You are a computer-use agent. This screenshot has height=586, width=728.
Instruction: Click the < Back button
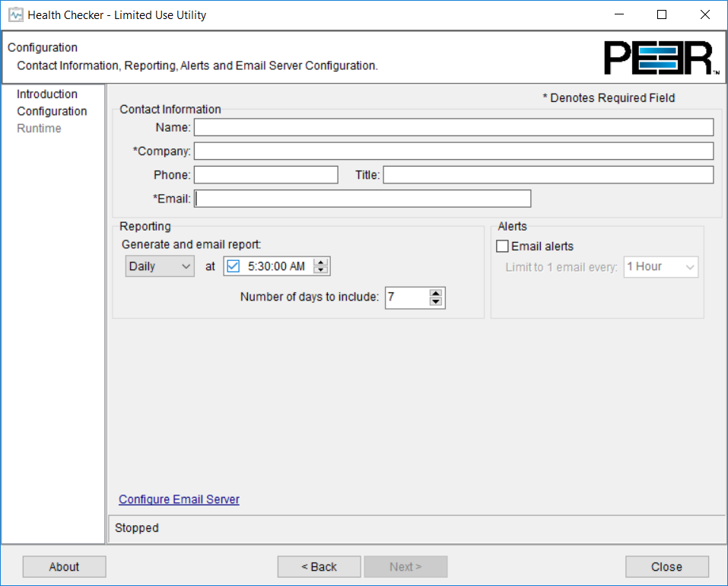(x=318, y=566)
